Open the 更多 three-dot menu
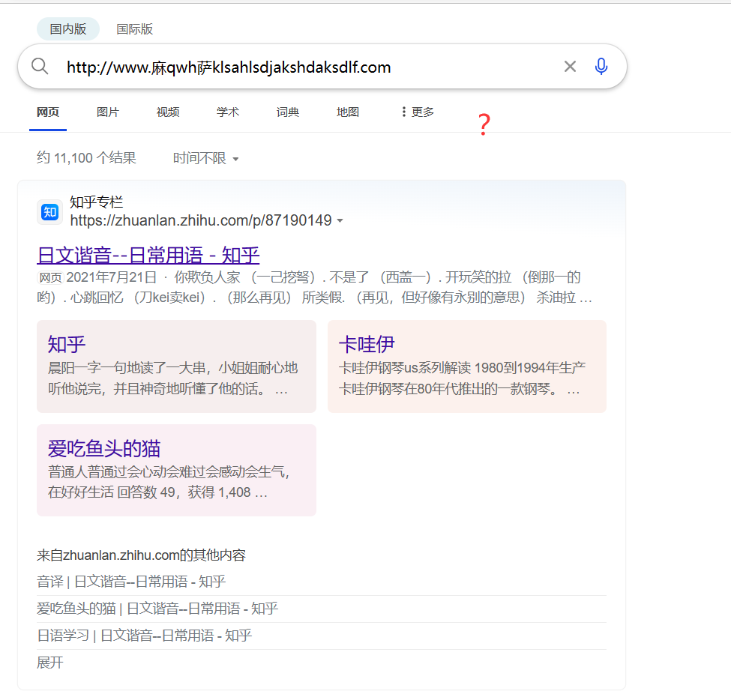Image resolution: width=731 pixels, height=700 pixels. pos(418,112)
